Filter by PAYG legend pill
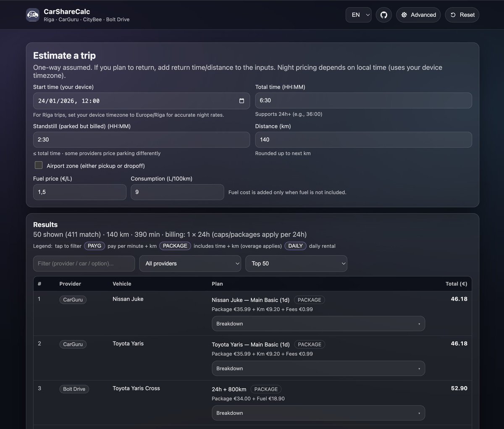This screenshot has width=504, height=429. tap(94, 246)
